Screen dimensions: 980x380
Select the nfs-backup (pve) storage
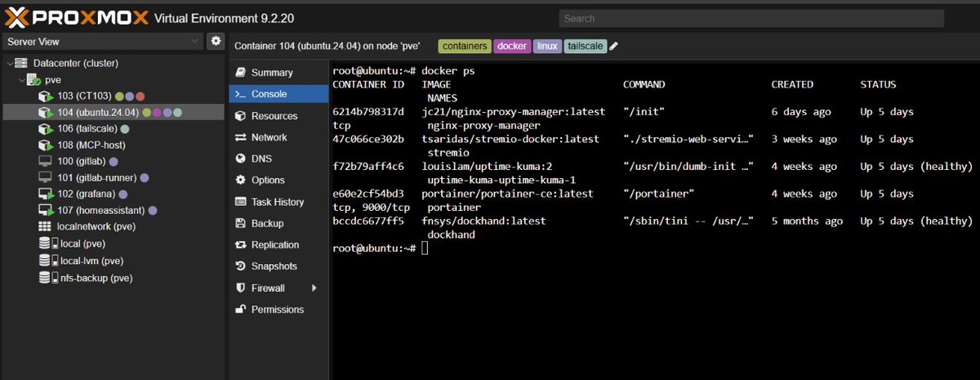pos(113,278)
